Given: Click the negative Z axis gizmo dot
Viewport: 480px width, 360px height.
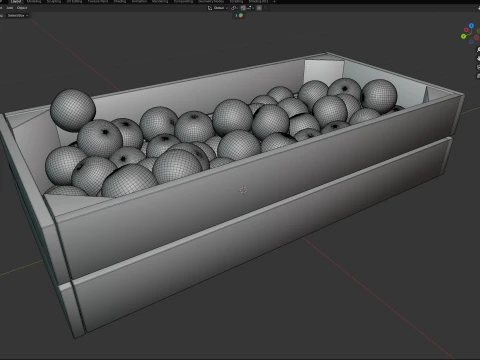Looking at the screenshot, I should [x=471, y=42].
